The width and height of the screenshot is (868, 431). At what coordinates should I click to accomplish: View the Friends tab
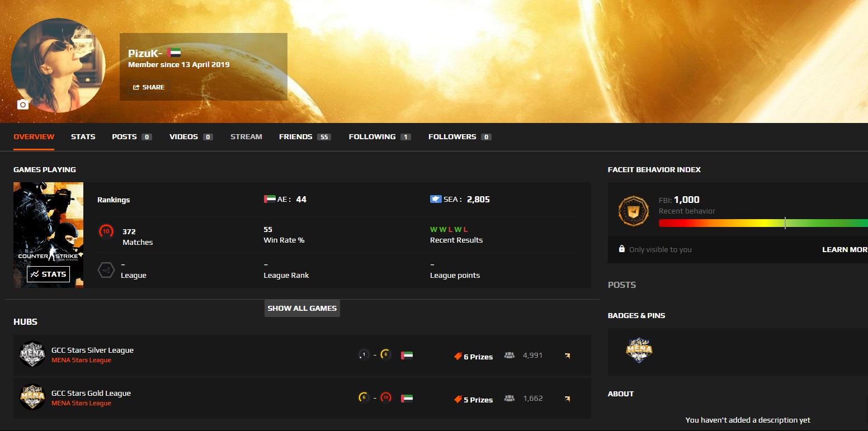(x=305, y=136)
